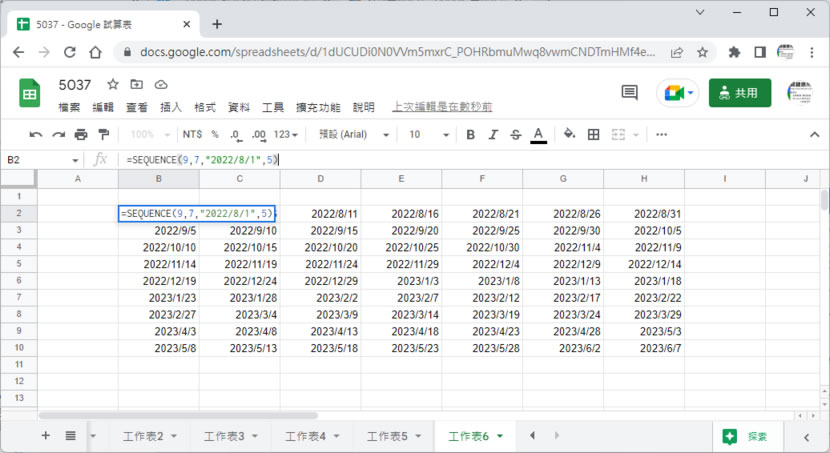Toggle strikethrough formatting
The height and width of the screenshot is (453, 830).
pyautogui.click(x=516, y=134)
